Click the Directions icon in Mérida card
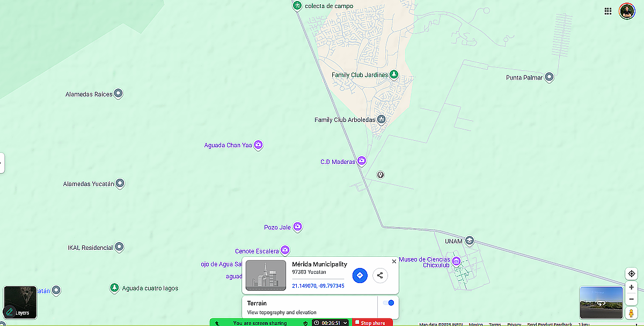 point(360,276)
